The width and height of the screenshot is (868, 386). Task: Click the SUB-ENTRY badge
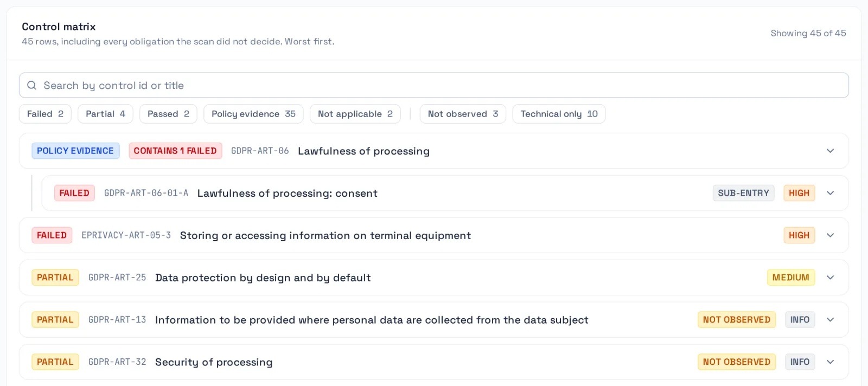(744, 193)
